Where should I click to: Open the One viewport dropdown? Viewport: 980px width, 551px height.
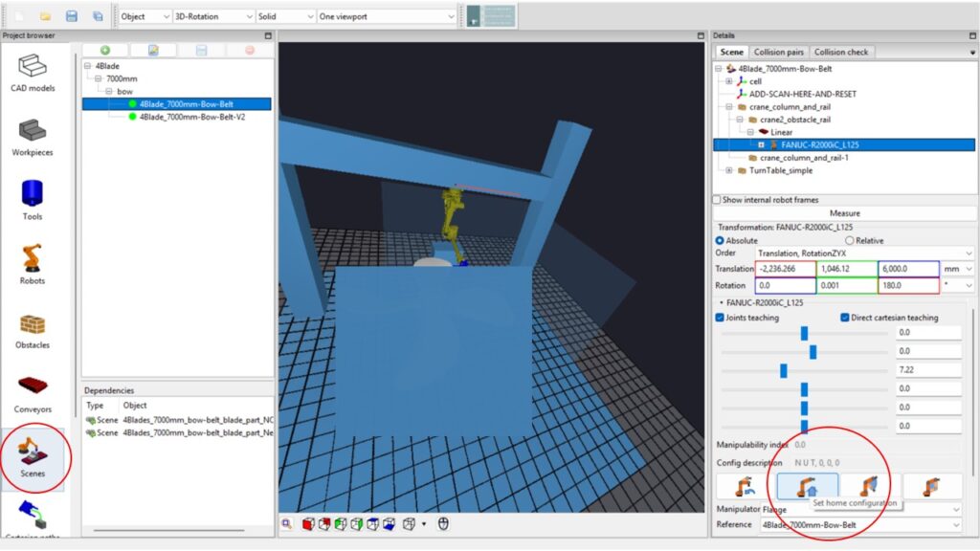386,16
